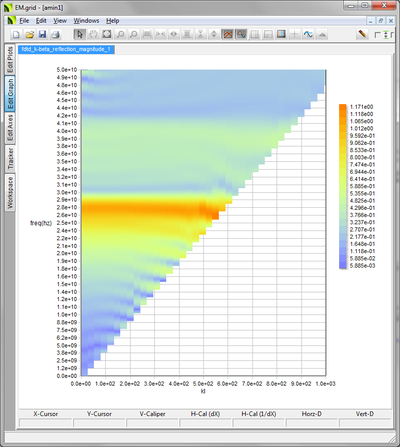Open the Edit Graph side panel

[x=10, y=94]
